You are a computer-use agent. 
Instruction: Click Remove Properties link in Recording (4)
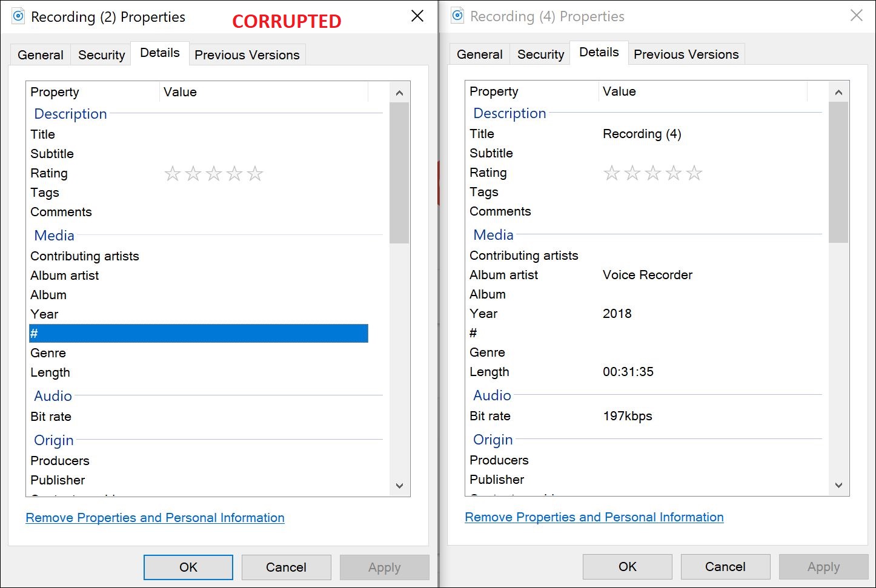594,517
